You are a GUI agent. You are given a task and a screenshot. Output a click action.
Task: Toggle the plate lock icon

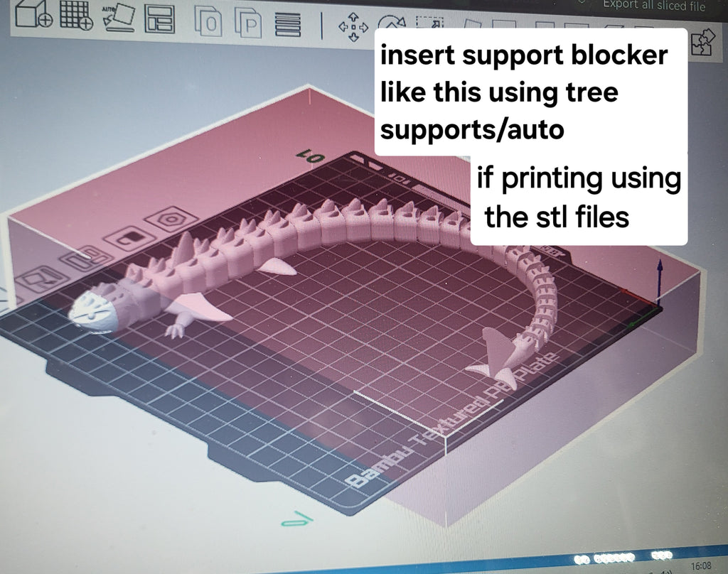(131, 237)
